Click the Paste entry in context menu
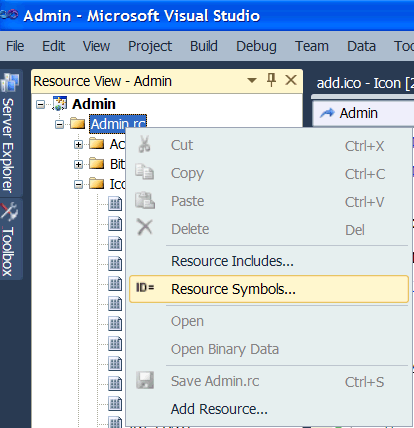414x428 pixels. click(269, 201)
